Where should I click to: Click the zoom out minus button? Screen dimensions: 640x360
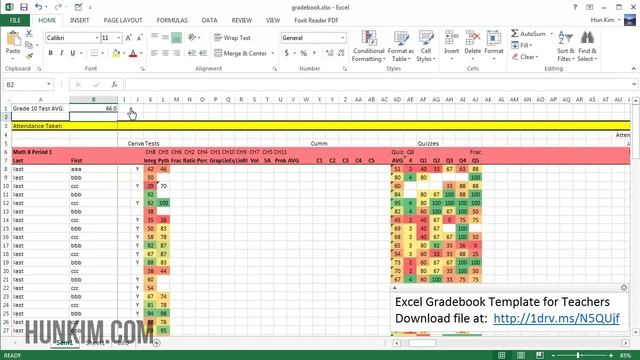[x=553, y=356]
